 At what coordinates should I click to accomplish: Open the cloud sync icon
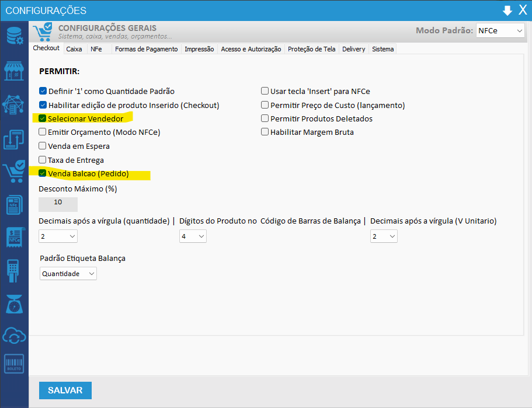pyautogui.click(x=14, y=336)
